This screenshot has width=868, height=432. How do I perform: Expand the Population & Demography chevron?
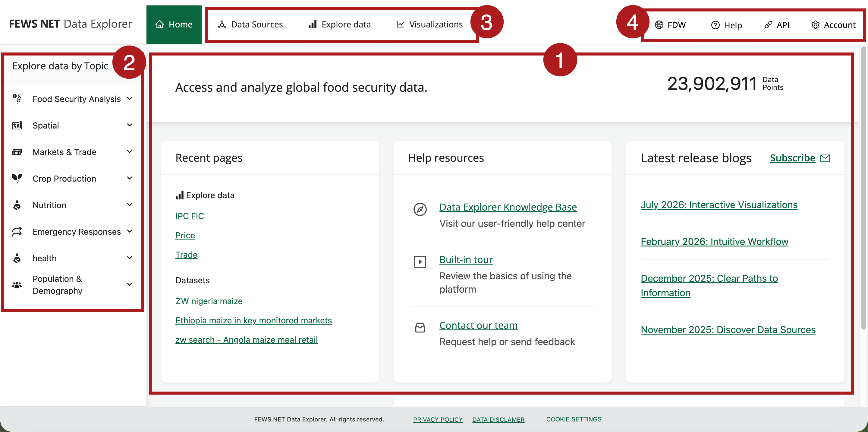pyautogui.click(x=130, y=284)
